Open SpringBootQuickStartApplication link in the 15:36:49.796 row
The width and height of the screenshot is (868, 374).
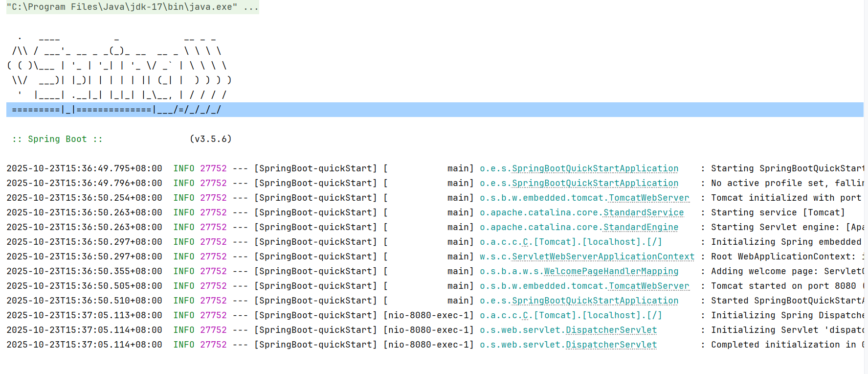point(595,183)
